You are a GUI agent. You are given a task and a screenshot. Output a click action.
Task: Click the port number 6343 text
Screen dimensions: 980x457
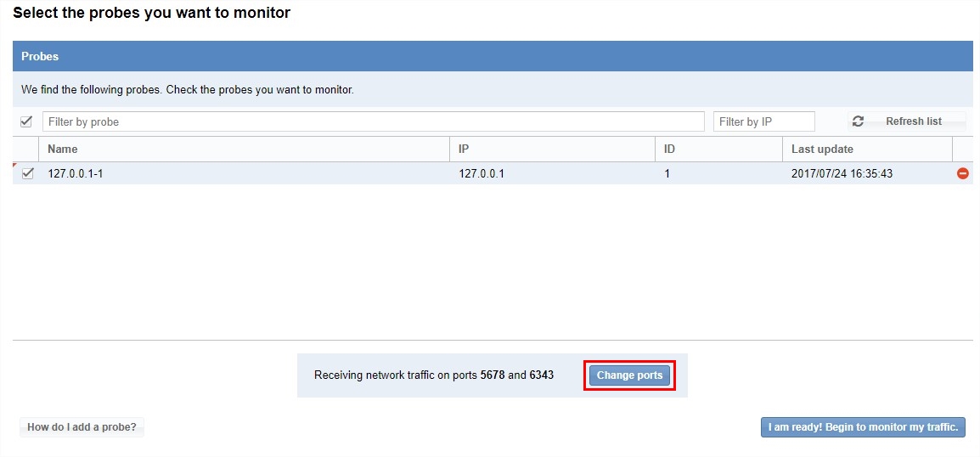(x=542, y=375)
